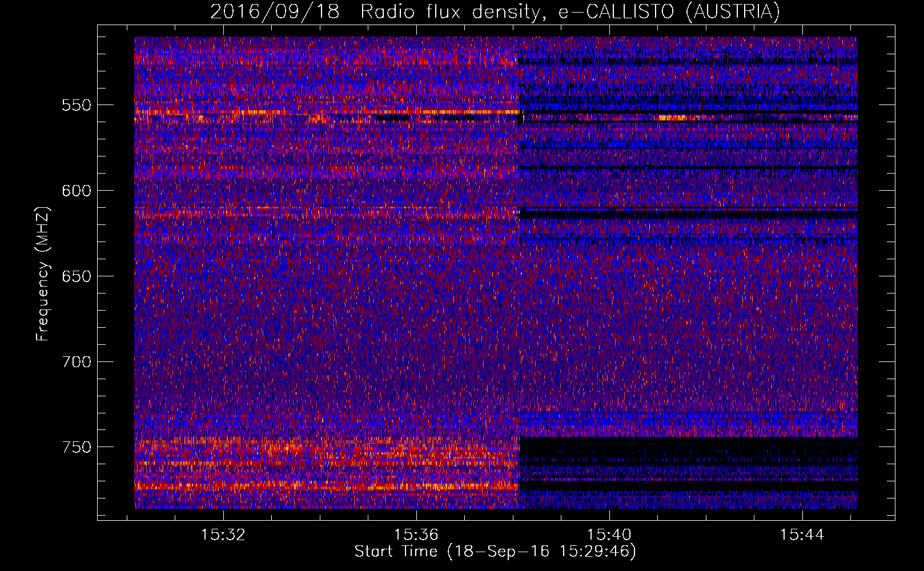Select the 550 frequency tick label
924x571 pixels.
[x=77, y=105]
